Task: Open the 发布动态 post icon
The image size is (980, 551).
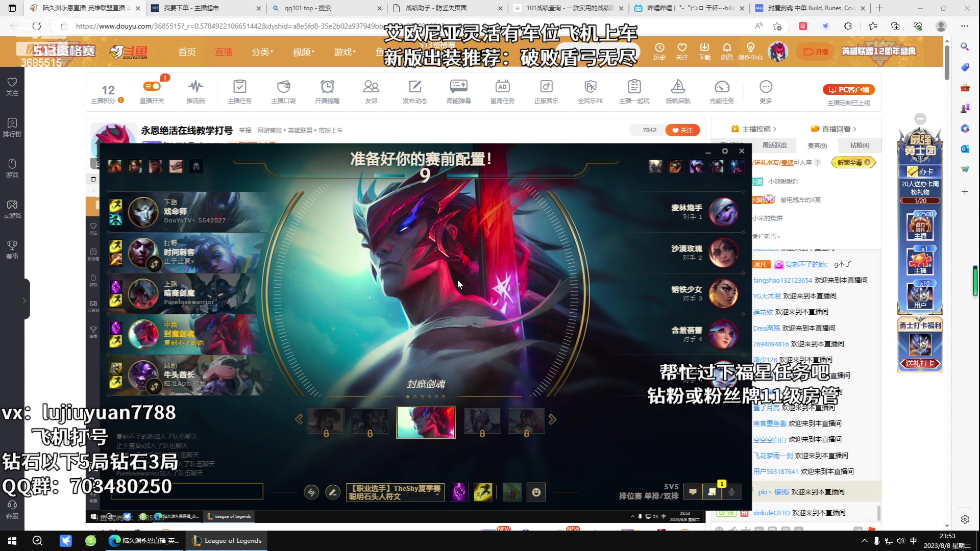Action: click(415, 87)
